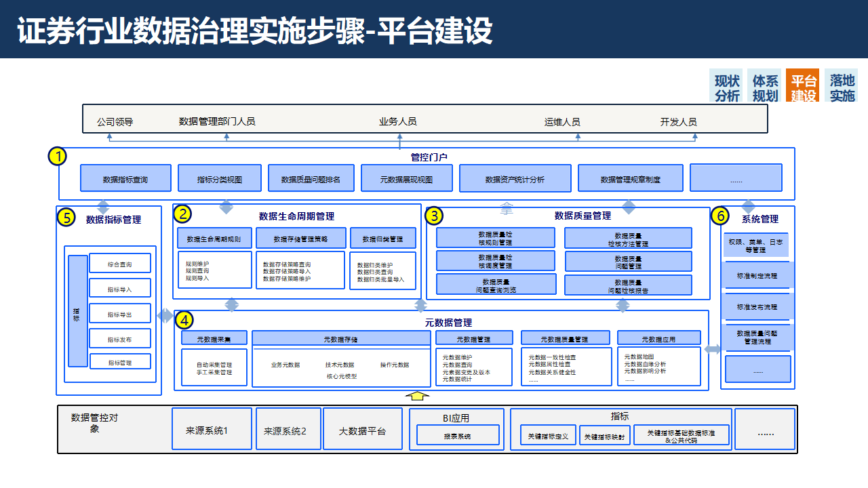Click the 元数据血缘分析 list entry
The image size is (868, 488).
[646, 364]
